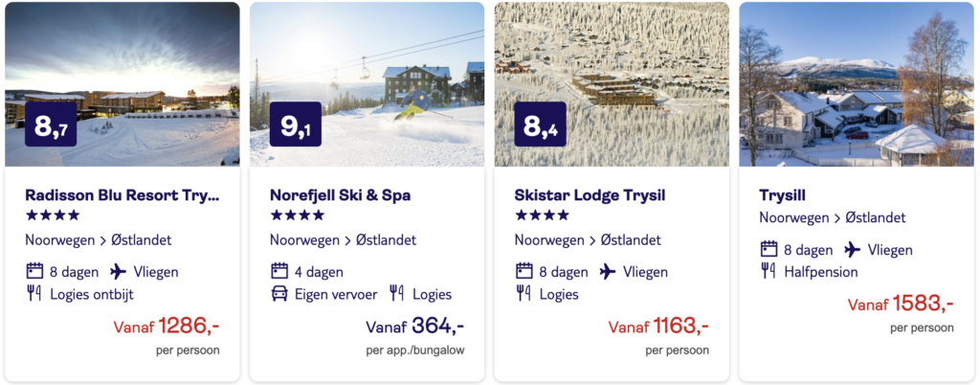Click the 8,4 rating badge

point(540,124)
